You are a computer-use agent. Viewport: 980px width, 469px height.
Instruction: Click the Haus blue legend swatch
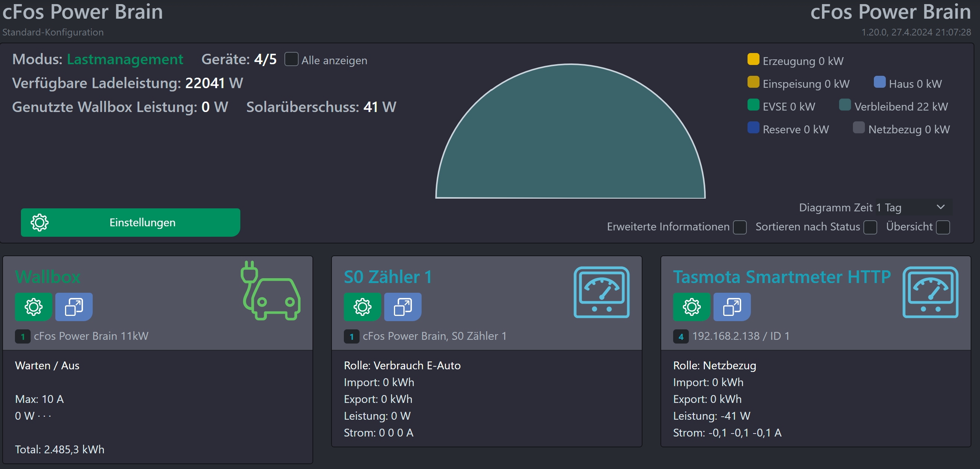pyautogui.click(x=879, y=82)
